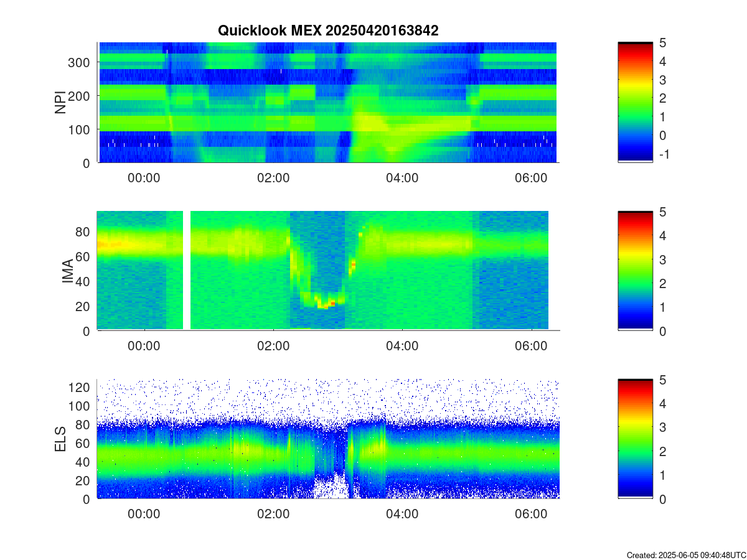Click the 3 label on NPI colorbar
This screenshot has height=560, width=747.
coord(663,80)
